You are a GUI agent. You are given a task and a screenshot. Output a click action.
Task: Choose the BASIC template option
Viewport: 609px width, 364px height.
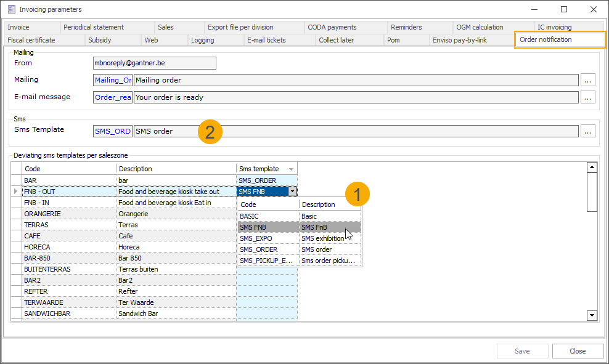[x=250, y=216]
